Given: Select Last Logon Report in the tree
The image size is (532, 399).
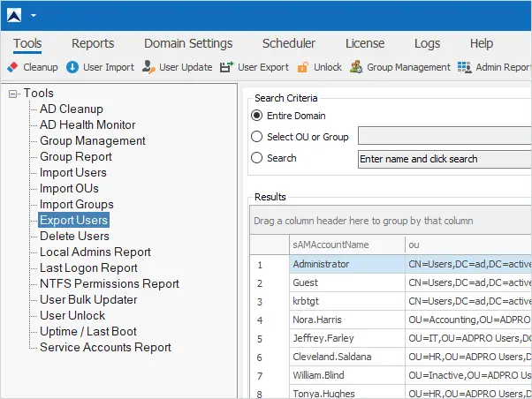Looking at the screenshot, I should click(x=88, y=267).
